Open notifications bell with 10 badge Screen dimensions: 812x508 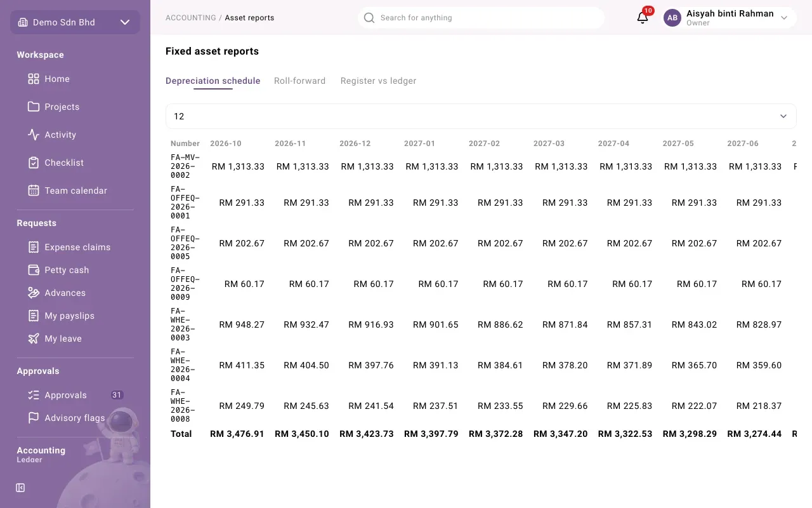click(643, 18)
